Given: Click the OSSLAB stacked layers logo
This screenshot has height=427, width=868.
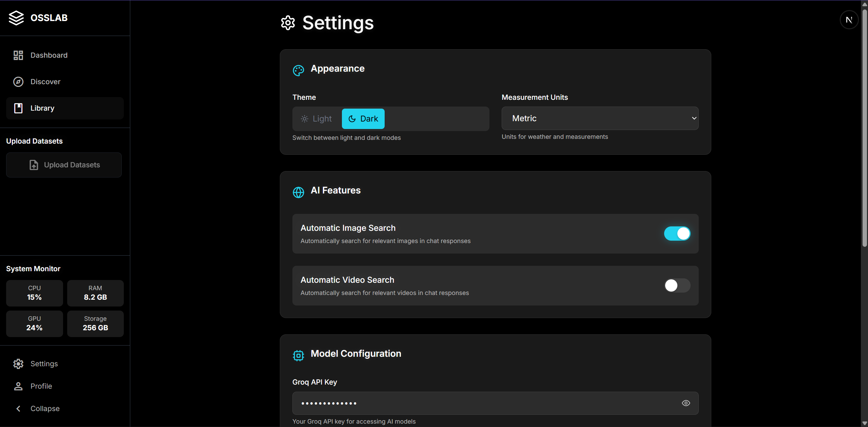Looking at the screenshot, I should click(x=16, y=18).
